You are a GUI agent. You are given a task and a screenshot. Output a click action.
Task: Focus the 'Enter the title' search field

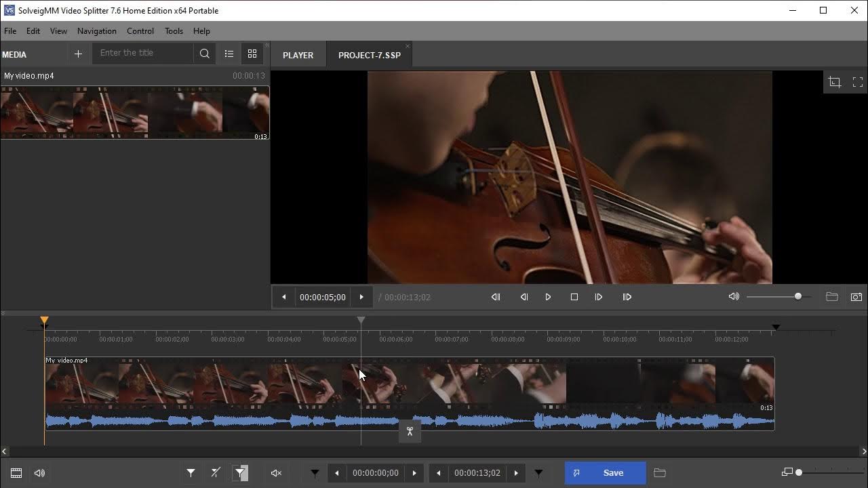click(144, 53)
